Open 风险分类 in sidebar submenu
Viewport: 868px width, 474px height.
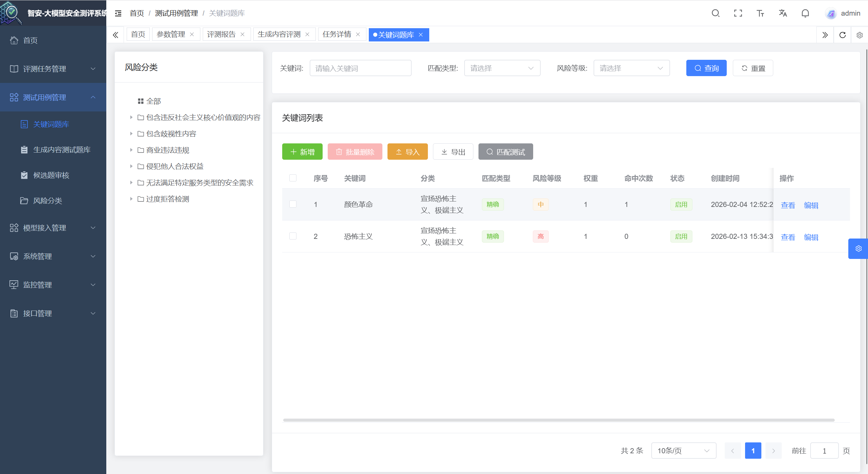click(x=53, y=200)
